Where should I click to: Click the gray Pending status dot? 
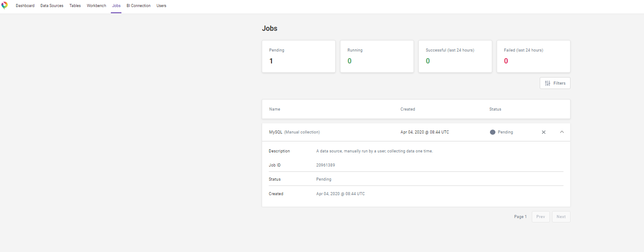[x=492, y=132]
